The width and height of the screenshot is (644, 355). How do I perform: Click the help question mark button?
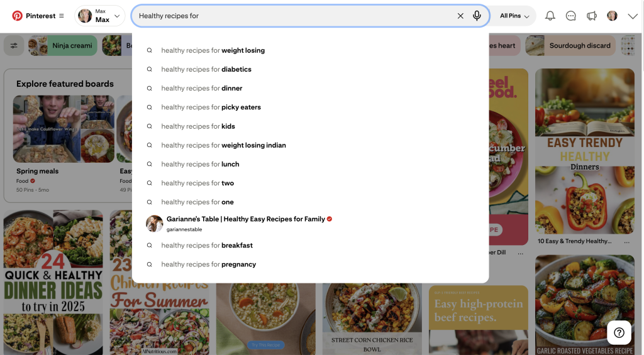coord(619,332)
